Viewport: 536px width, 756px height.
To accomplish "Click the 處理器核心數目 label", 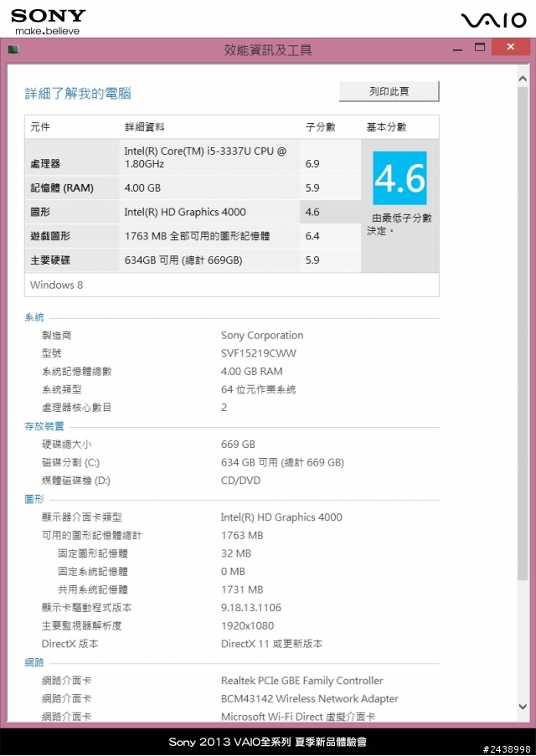I will (x=76, y=408).
